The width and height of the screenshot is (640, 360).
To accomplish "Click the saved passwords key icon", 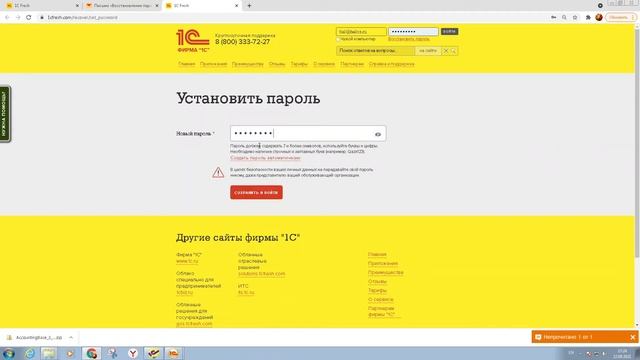I will pyautogui.click(x=553, y=18).
